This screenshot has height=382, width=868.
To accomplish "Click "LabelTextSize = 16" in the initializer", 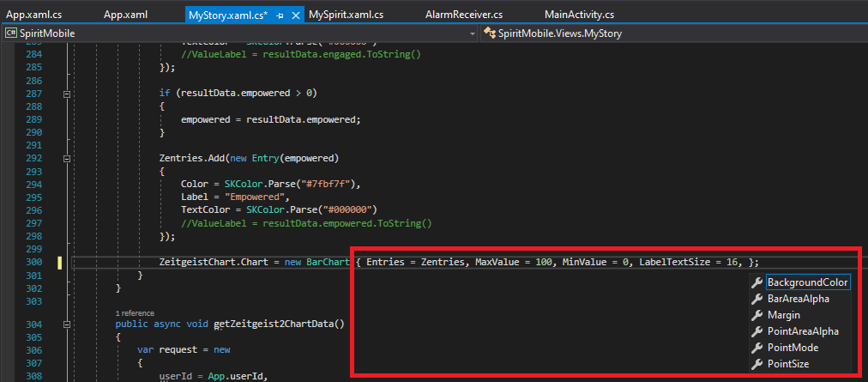I will pyautogui.click(x=690, y=262).
